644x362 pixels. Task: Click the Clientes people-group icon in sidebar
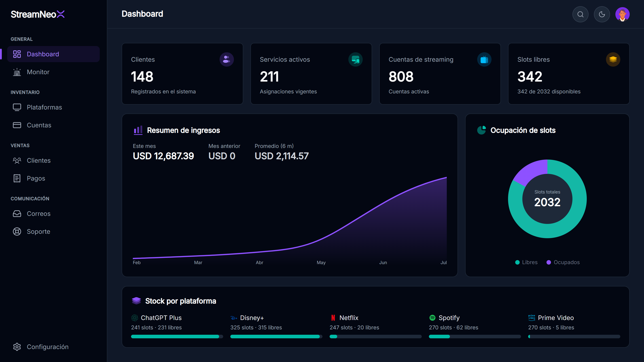(17, 160)
